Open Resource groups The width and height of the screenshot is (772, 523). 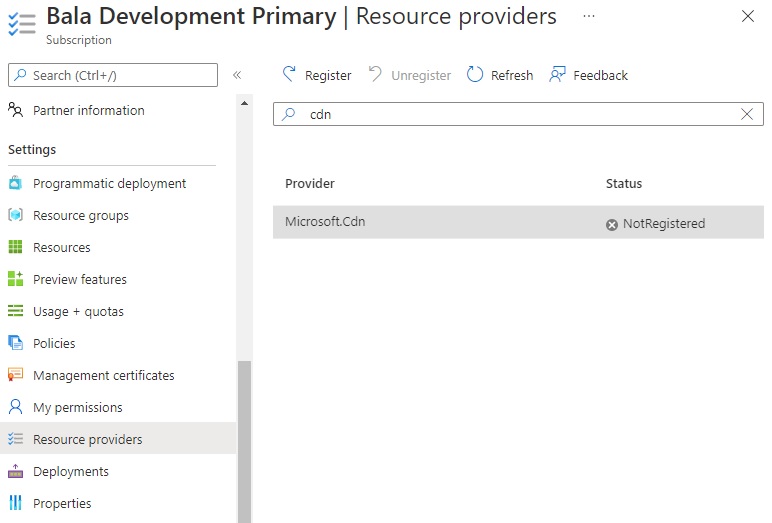(81, 215)
